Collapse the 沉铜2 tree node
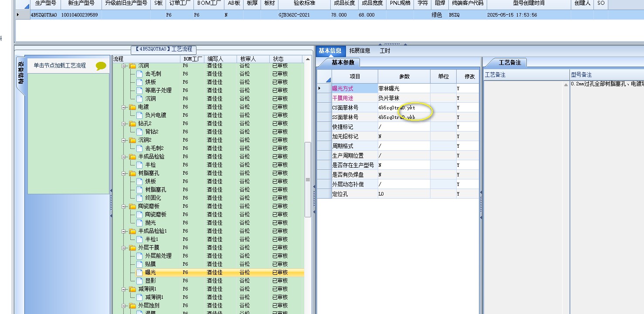The height and width of the screenshot is (314, 644). pos(124,140)
